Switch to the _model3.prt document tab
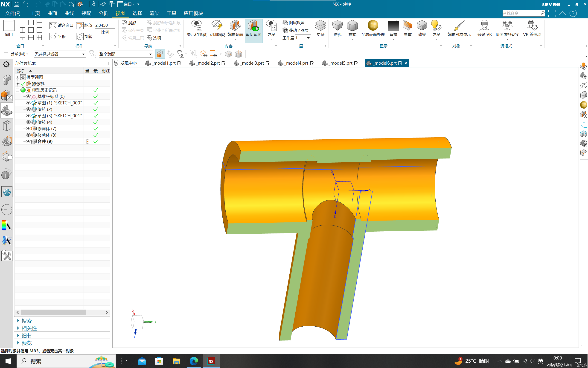The image size is (588, 368). 251,63
